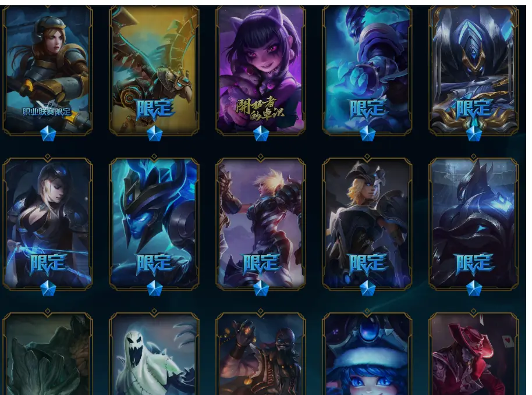Image resolution: width=532 pixels, height=395 pixels.
Task: Click blue gem under goggled rifle-woman card
Action: pyautogui.click(x=48, y=134)
